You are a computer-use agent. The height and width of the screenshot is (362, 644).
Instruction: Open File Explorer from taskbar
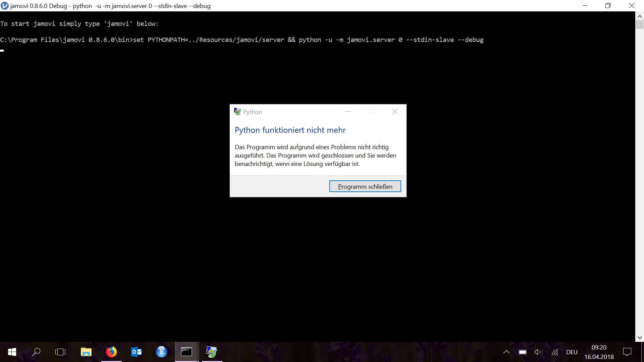(86, 352)
